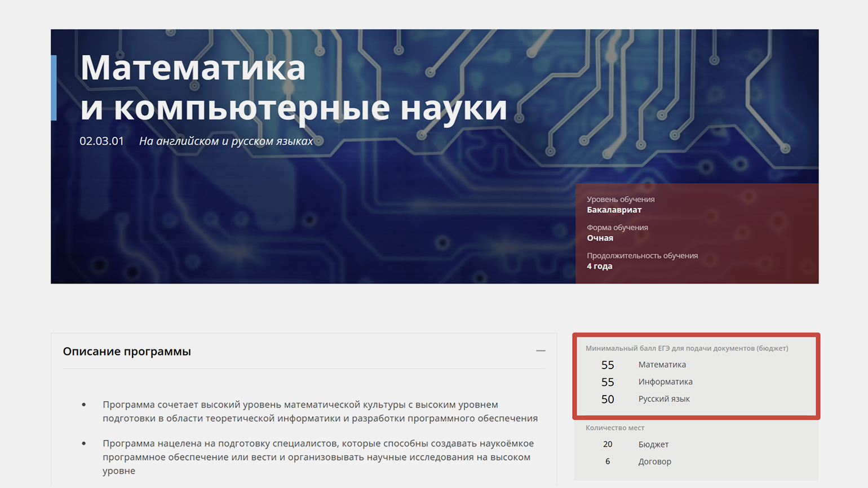
Task: Collapse the Описание программы section
Action: [540, 351]
